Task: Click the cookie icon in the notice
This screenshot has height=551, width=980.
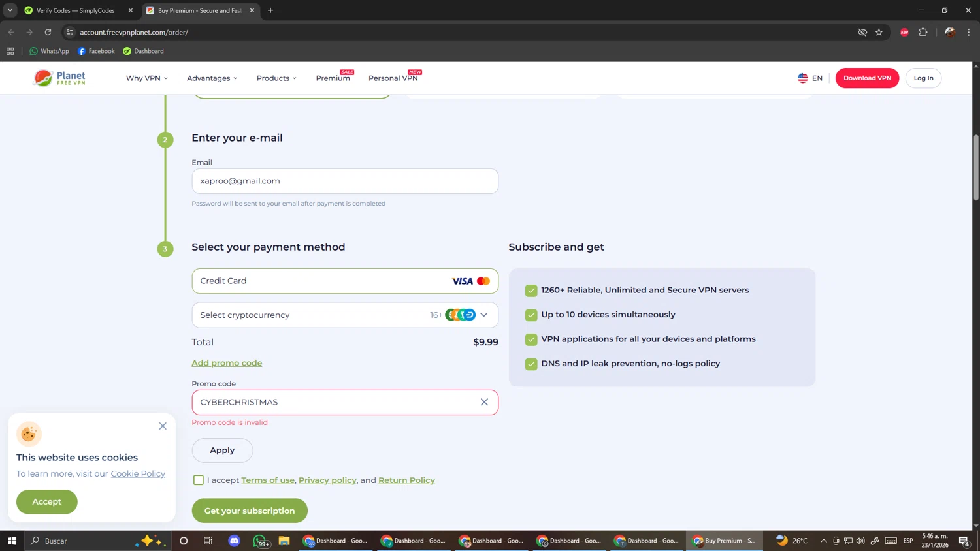Action: (x=29, y=434)
